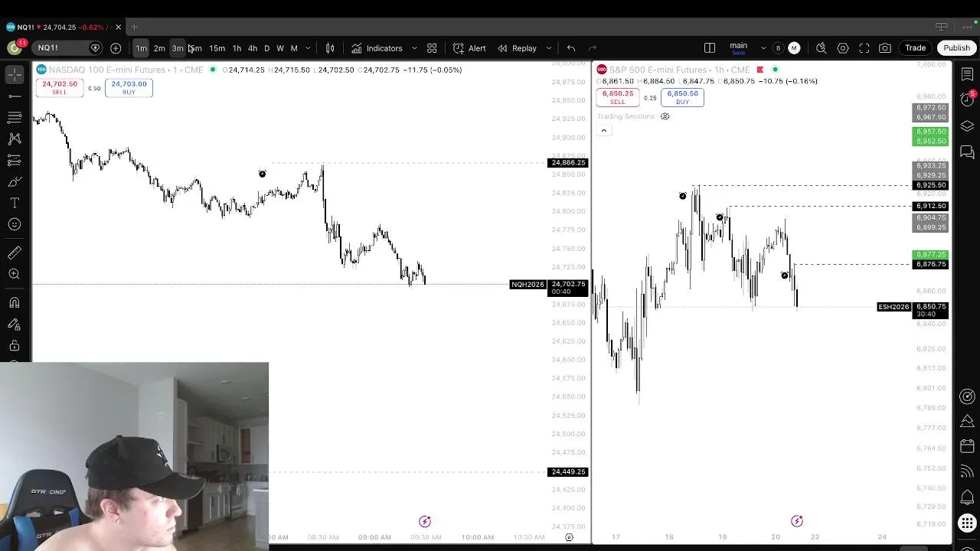Image resolution: width=980 pixels, height=551 pixels.
Task: Expand the Replay options arrow
Action: (548, 48)
